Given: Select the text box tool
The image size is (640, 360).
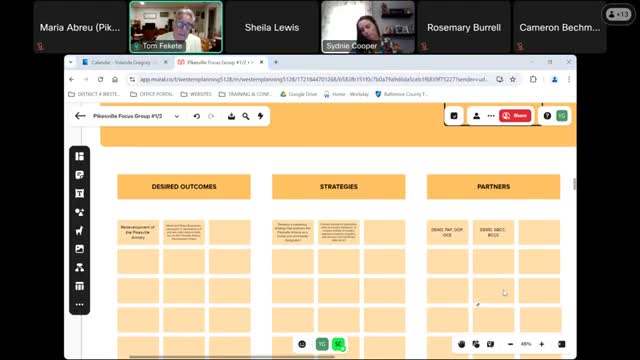Looking at the screenshot, I should (80, 193).
